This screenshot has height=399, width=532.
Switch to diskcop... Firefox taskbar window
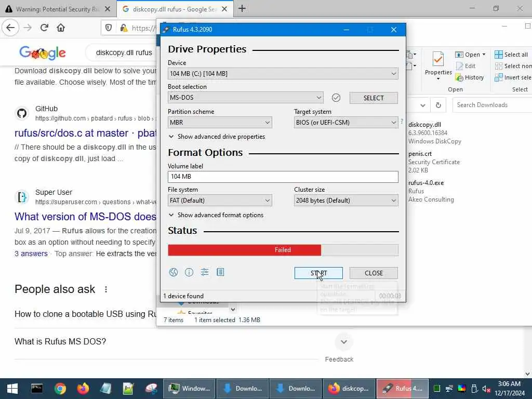tap(349, 389)
